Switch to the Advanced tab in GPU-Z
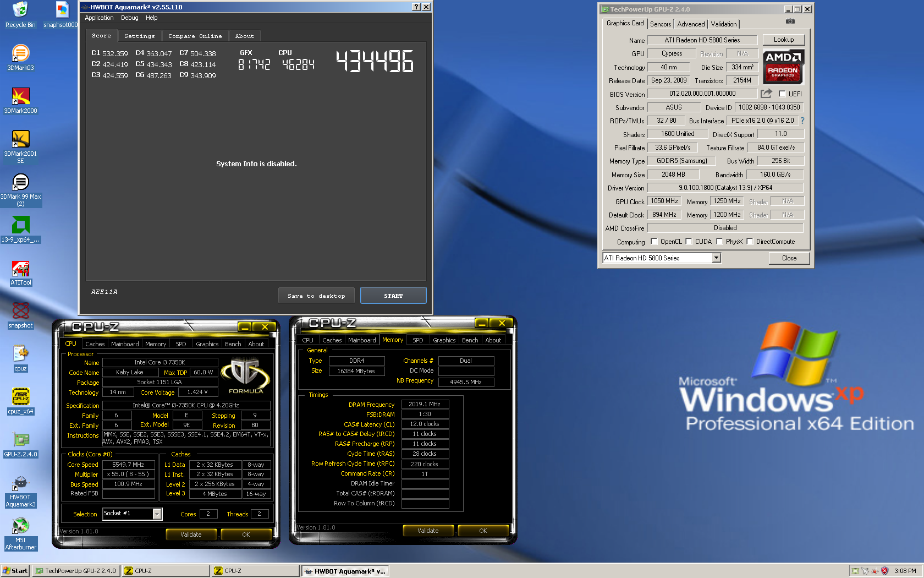This screenshot has width=924, height=578. [691, 24]
